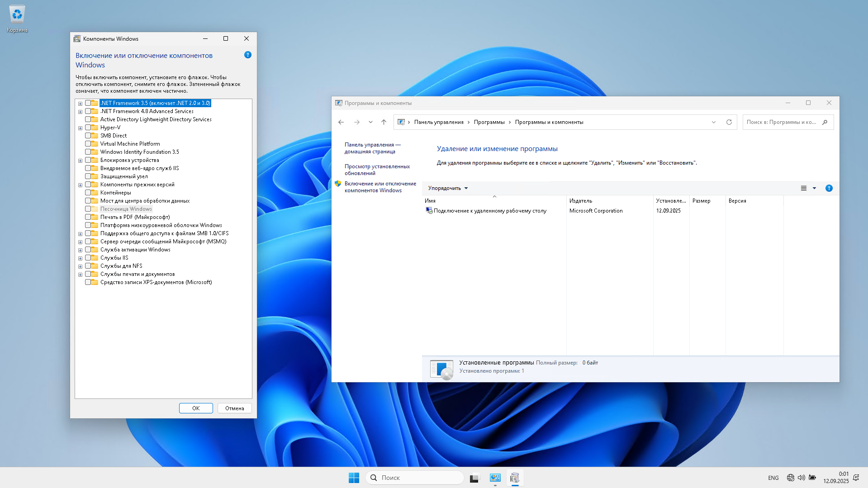Check the .NET Framework 3.5 checkbox
The image size is (868, 488).
(x=88, y=103)
